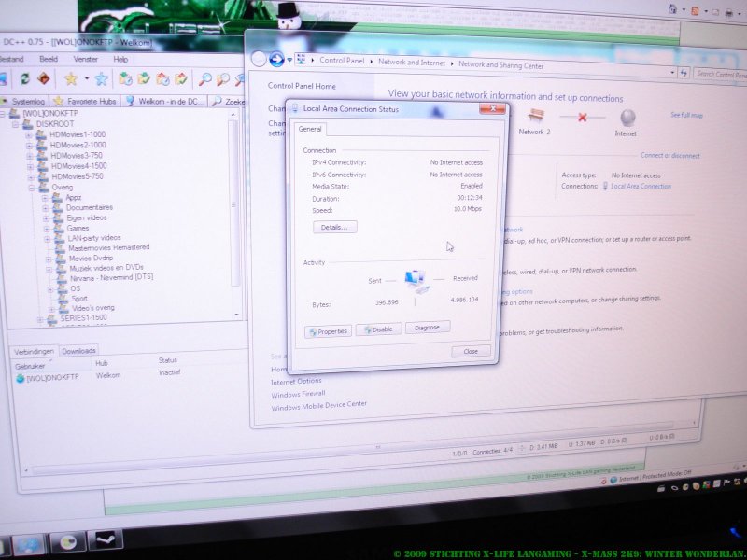Viewport: 747px width, 560px height.
Task: Open the Windows Firewall link
Action: (298, 394)
